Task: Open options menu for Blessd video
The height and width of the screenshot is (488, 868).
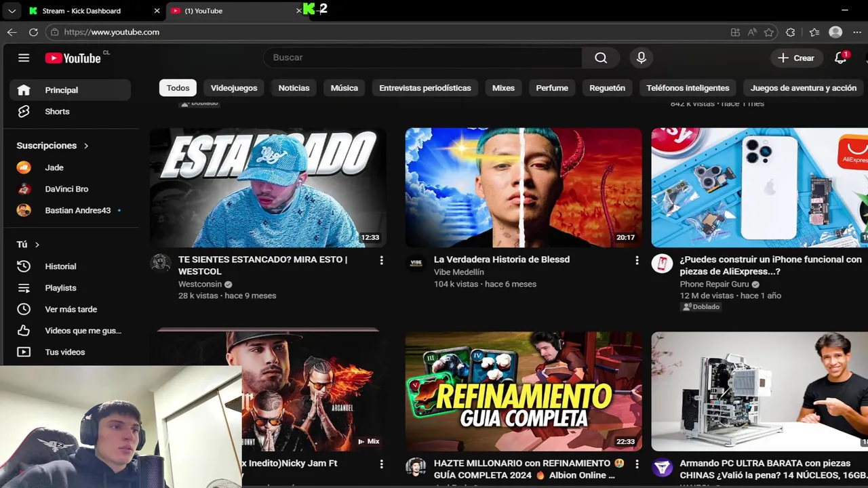Action: (637, 260)
